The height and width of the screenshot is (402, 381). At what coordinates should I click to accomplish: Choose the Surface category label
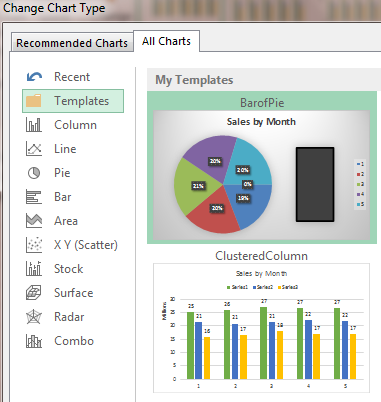(74, 293)
